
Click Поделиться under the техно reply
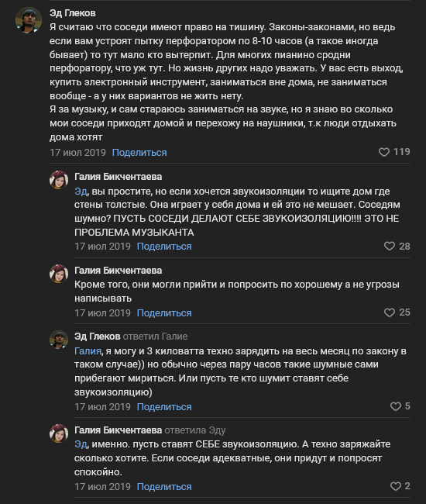pos(164,407)
